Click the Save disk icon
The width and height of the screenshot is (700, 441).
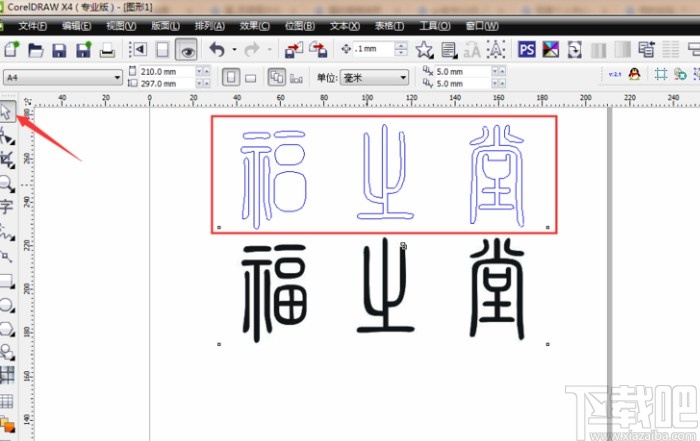59,50
